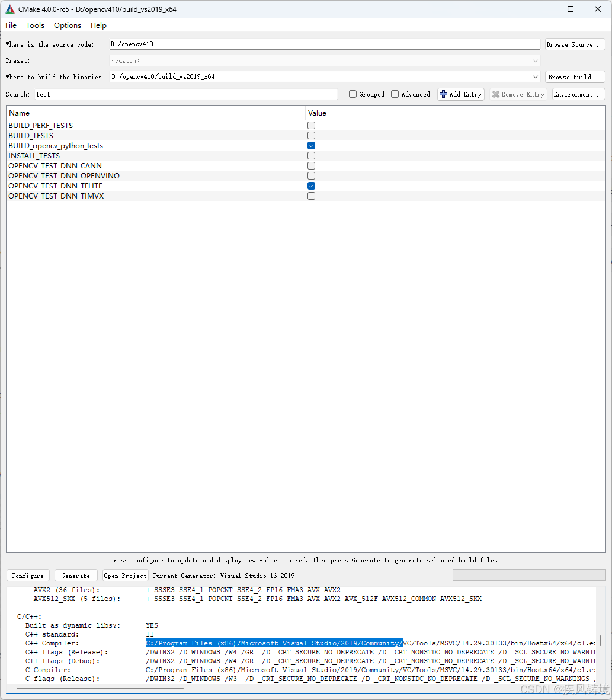The height and width of the screenshot is (700, 612).
Task: Click the output log vertical scrollbar
Action: point(600,641)
